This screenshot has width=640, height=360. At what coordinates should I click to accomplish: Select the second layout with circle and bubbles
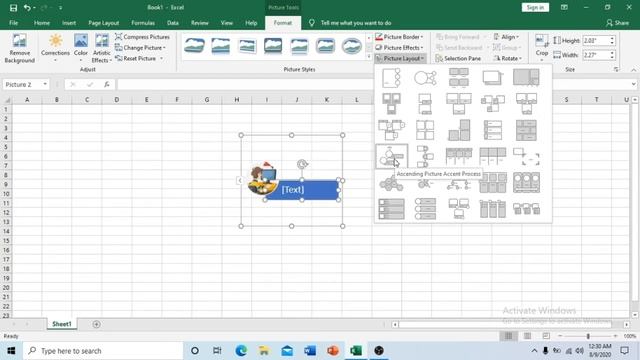[x=425, y=78]
